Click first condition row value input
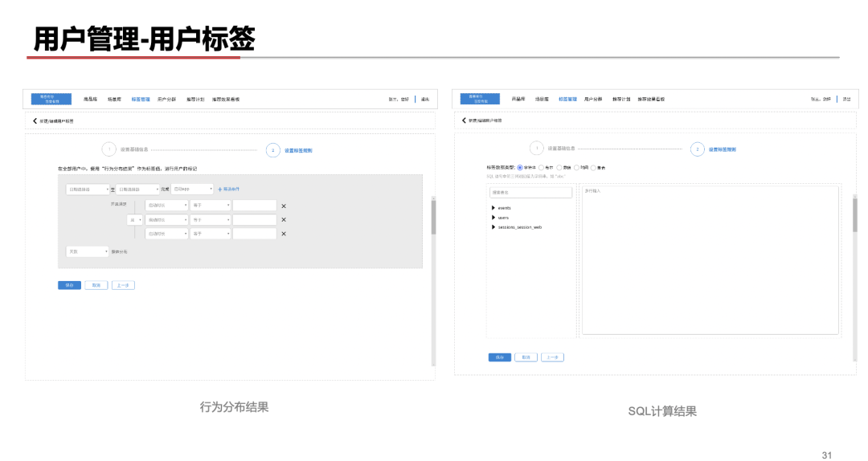This screenshot has width=868, height=461. pyautogui.click(x=255, y=206)
